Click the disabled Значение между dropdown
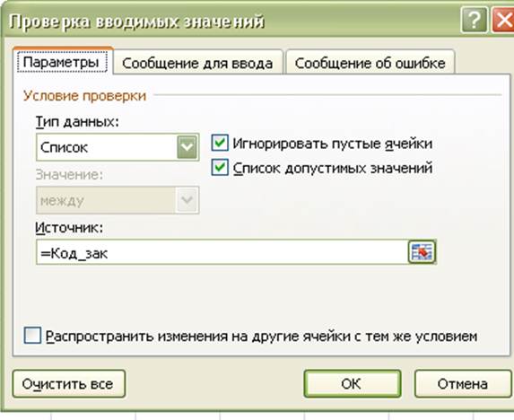This screenshot has width=514, height=420. point(118,200)
